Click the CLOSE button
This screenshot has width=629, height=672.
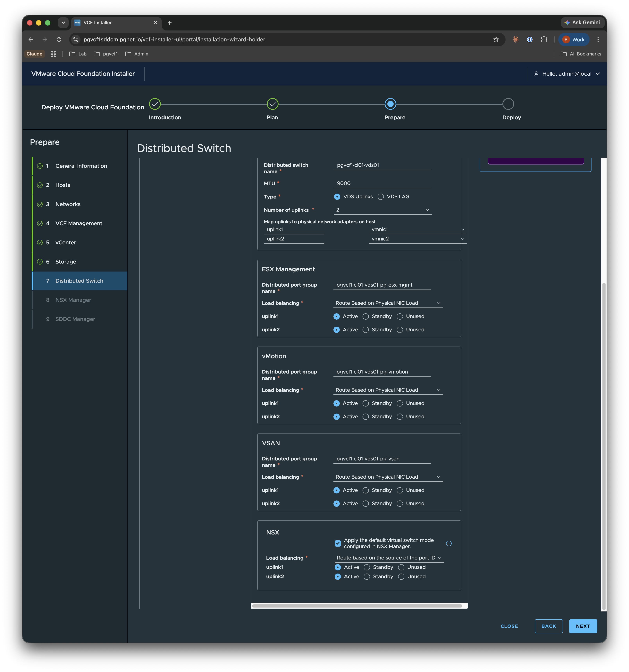coord(509,626)
